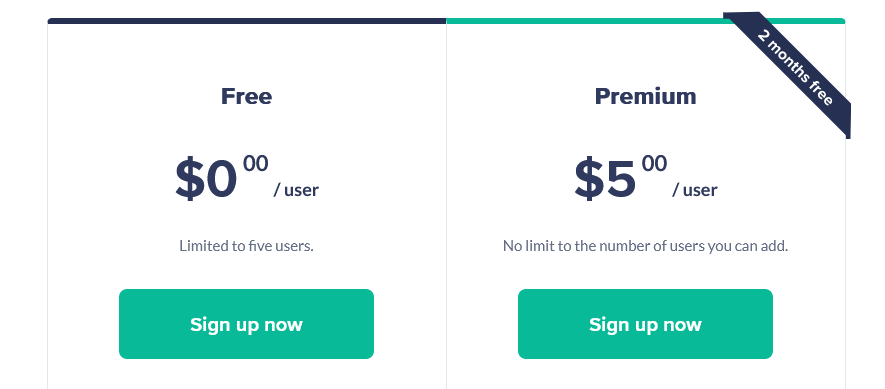885x389 pixels.
Task: Click the $0 price figure
Action: (206, 179)
